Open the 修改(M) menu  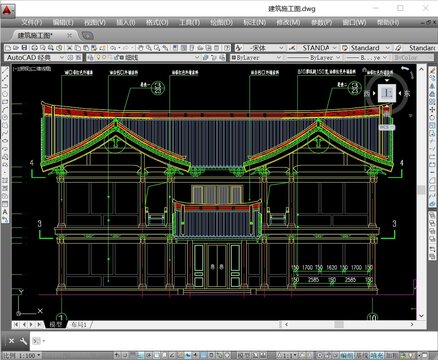coord(288,22)
